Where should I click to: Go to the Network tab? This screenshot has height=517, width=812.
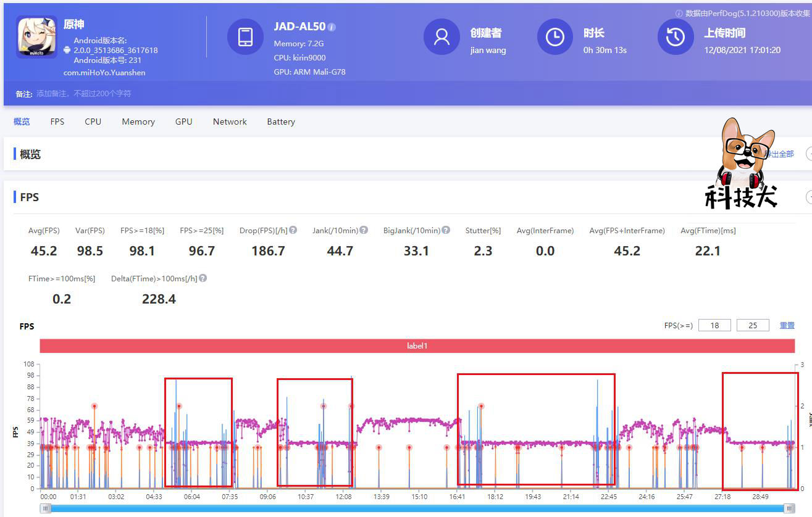[230, 122]
